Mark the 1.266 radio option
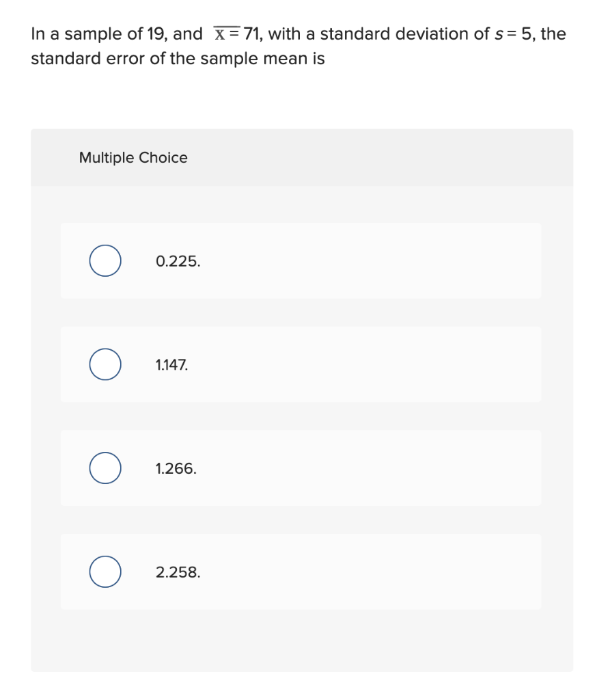This screenshot has width=610, height=700. tap(105, 468)
